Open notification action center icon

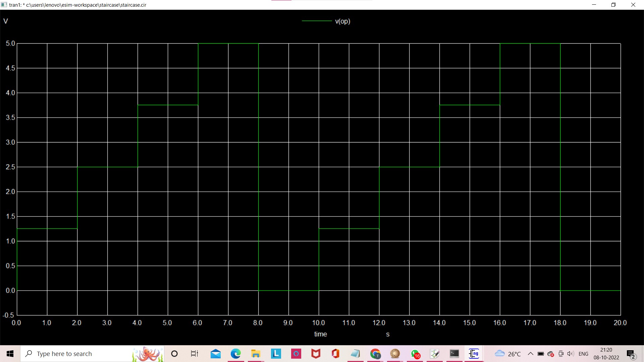click(x=631, y=354)
